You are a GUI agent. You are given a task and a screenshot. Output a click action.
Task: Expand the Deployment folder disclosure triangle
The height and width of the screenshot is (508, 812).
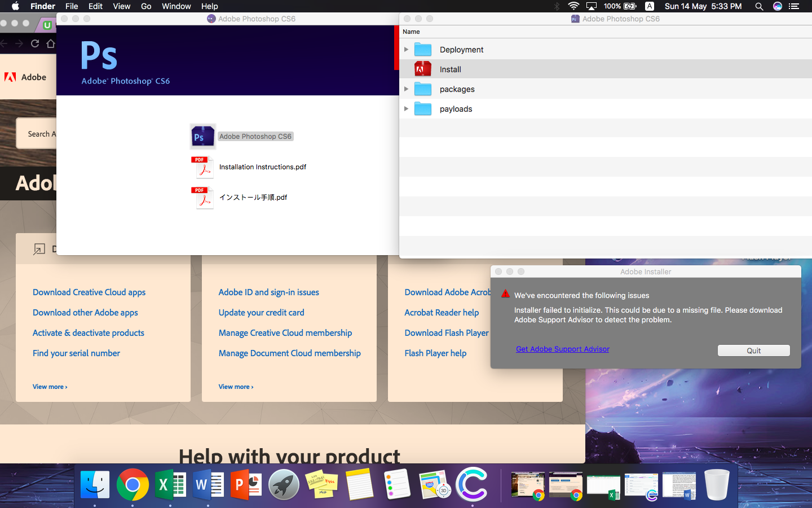406,50
